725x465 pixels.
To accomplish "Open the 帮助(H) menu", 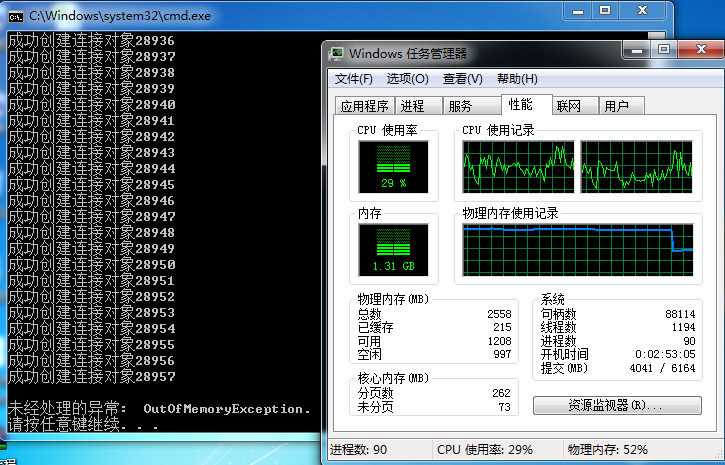I will click(517, 79).
